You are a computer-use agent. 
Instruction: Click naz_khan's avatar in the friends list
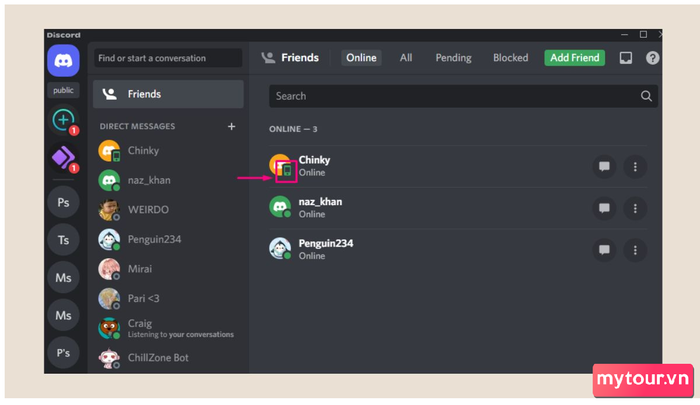click(x=280, y=207)
